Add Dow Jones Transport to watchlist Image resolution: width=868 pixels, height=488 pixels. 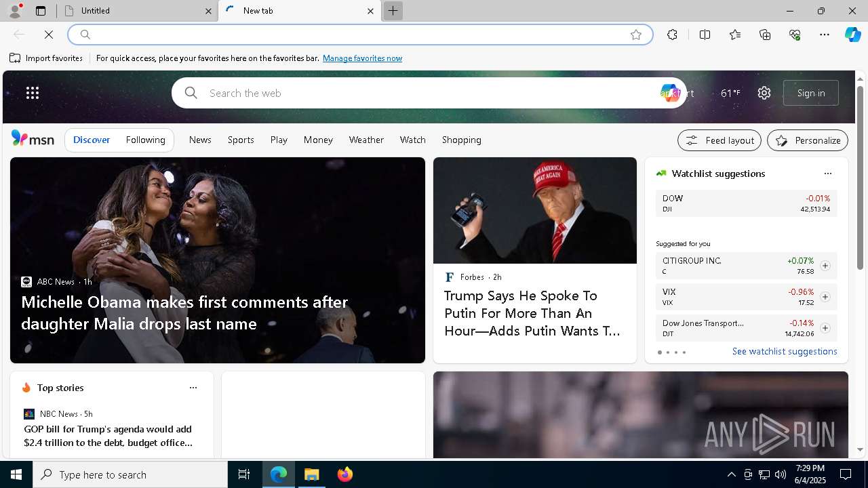pos(825,328)
